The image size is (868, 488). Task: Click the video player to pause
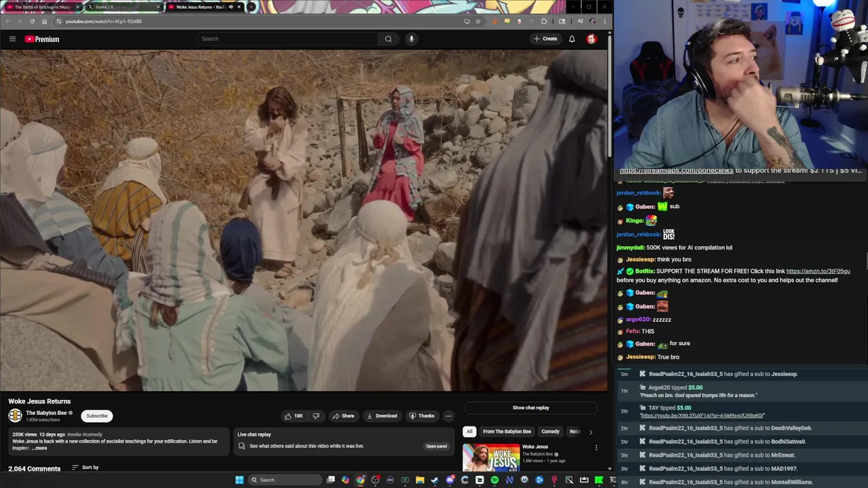click(x=304, y=220)
